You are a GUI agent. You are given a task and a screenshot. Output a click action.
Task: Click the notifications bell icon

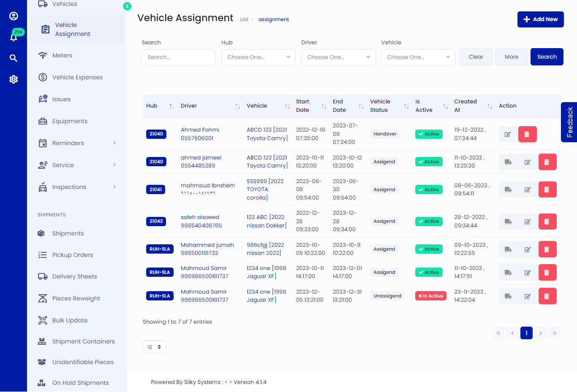pos(14,38)
